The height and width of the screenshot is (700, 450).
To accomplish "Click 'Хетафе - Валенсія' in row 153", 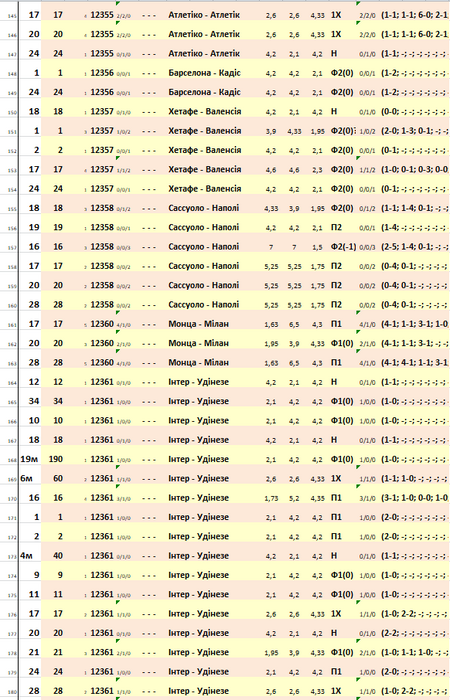I will click(x=204, y=169).
